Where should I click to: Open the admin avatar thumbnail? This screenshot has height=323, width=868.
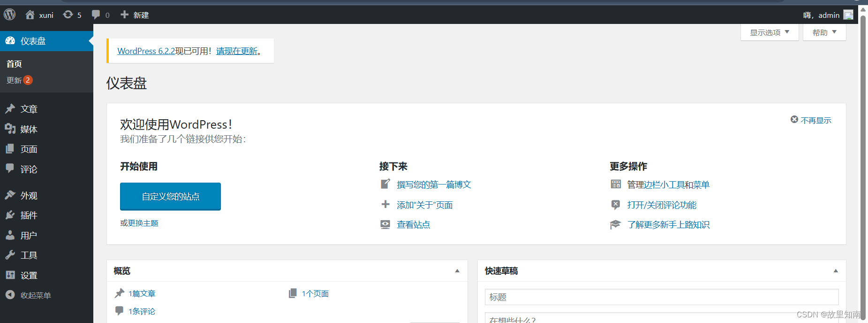848,15
